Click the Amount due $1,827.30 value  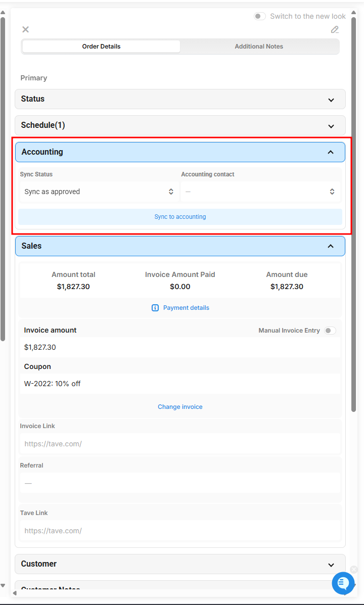tap(287, 287)
